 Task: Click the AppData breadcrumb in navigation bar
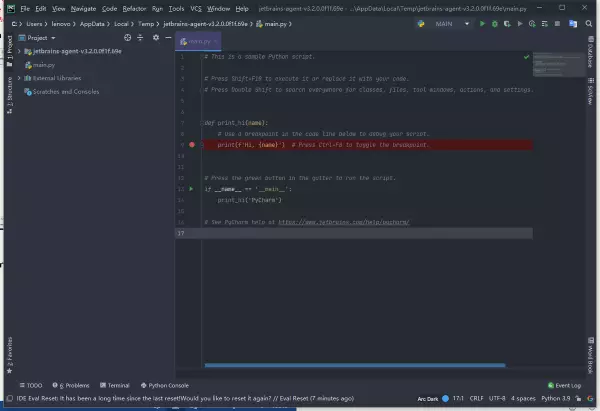[x=92, y=24]
